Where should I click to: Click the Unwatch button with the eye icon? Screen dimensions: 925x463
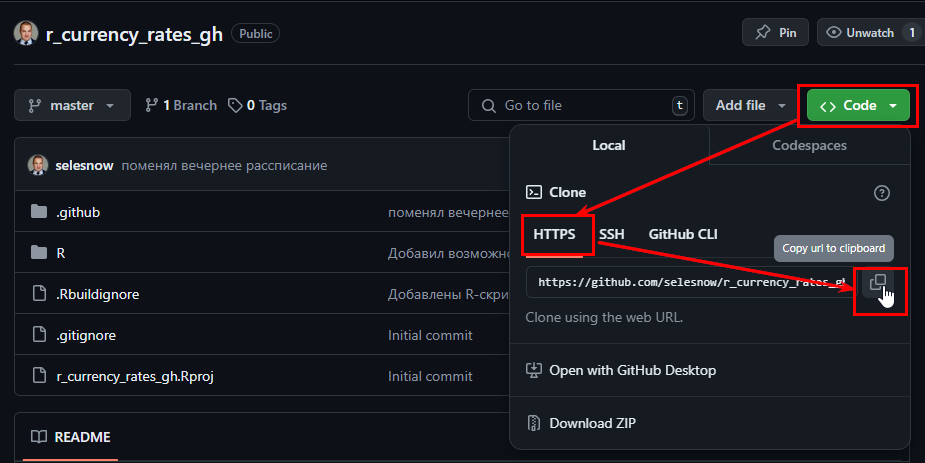(x=870, y=32)
